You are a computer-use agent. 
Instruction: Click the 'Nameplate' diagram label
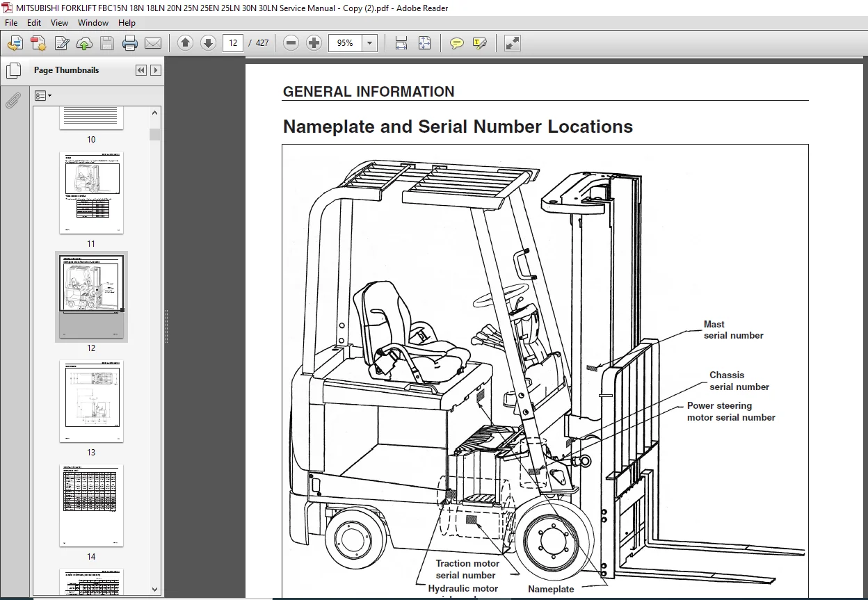(x=551, y=589)
